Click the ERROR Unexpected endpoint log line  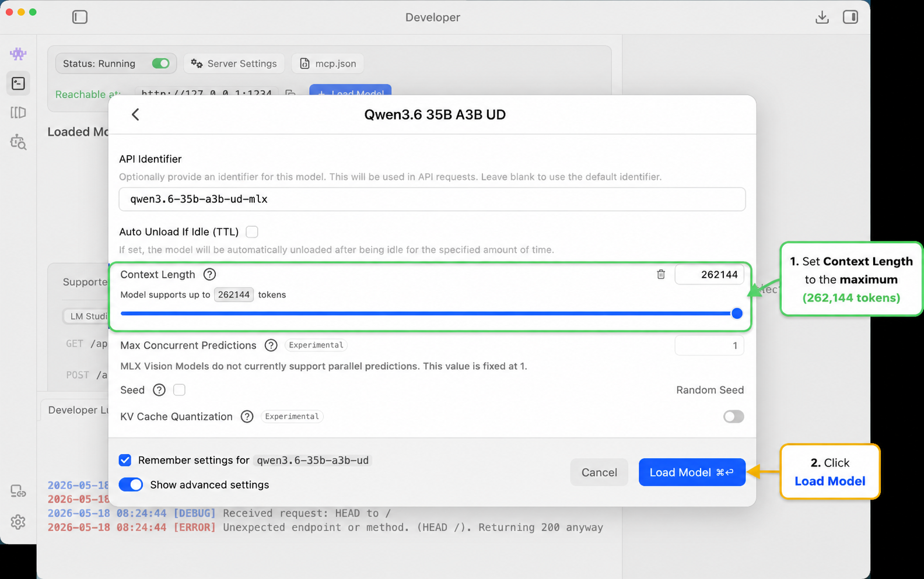325,527
